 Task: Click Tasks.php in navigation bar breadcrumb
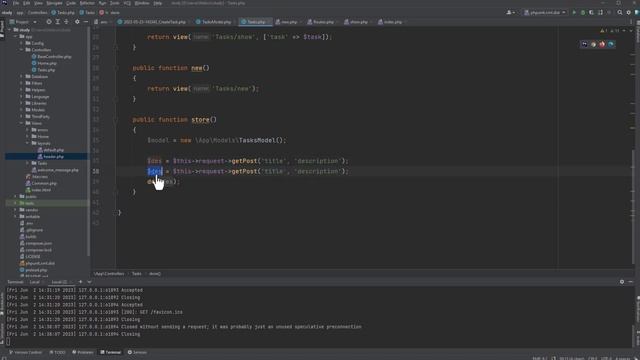pos(63,13)
